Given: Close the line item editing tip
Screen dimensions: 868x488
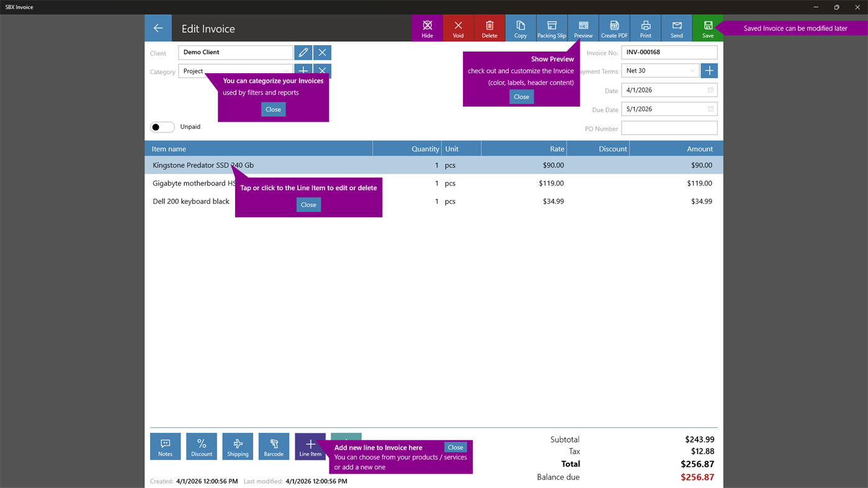Looking at the screenshot, I should 308,204.
